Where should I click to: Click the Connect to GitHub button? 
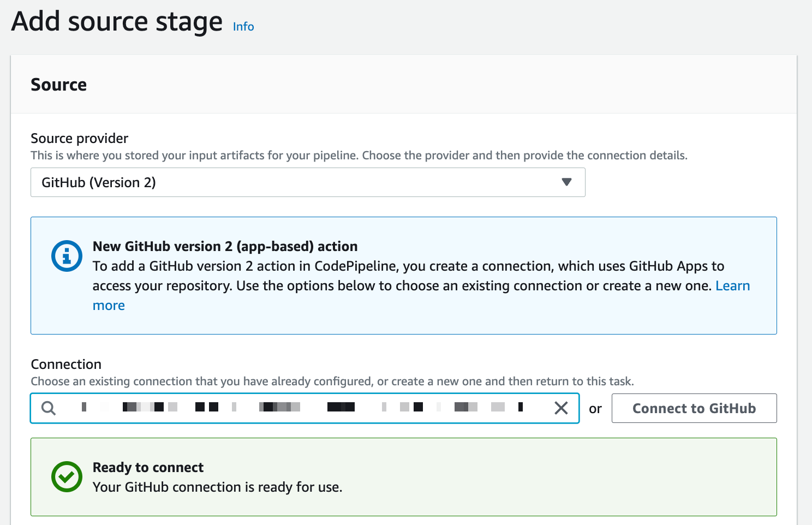coord(694,408)
